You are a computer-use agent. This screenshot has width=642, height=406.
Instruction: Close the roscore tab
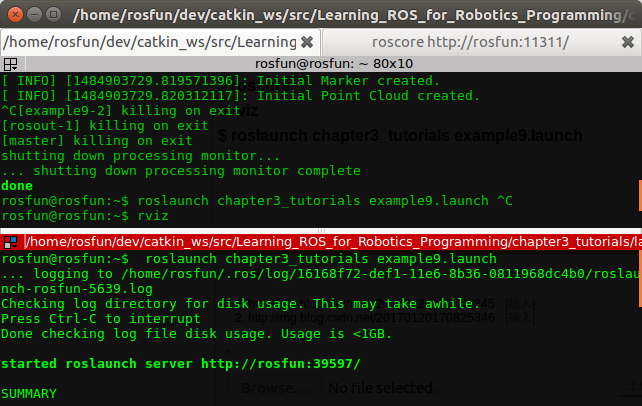click(x=628, y=42)
